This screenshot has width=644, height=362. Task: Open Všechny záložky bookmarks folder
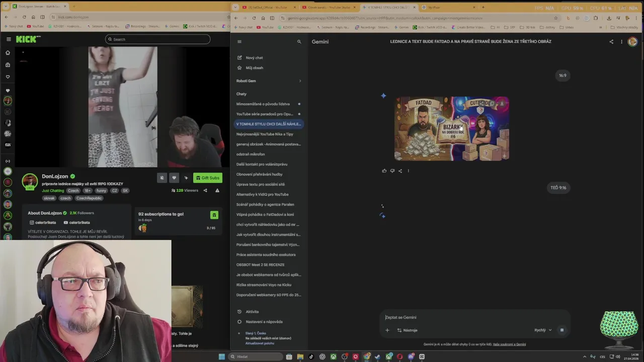[625, 27]
